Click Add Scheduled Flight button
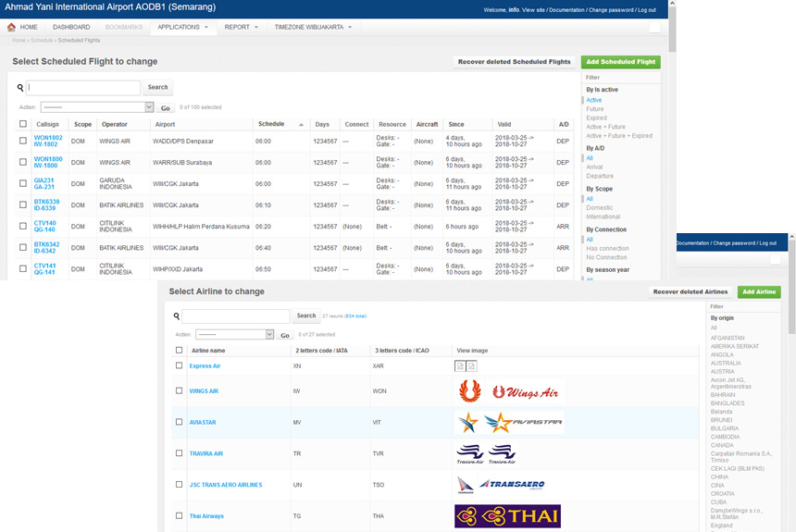 (x=620, y=62)
